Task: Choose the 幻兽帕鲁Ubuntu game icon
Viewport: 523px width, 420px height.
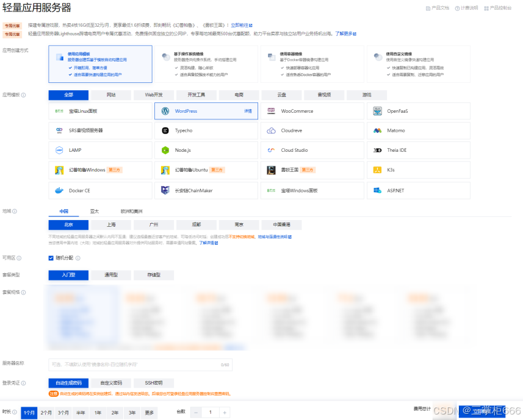Action: (x=165, y=170)
